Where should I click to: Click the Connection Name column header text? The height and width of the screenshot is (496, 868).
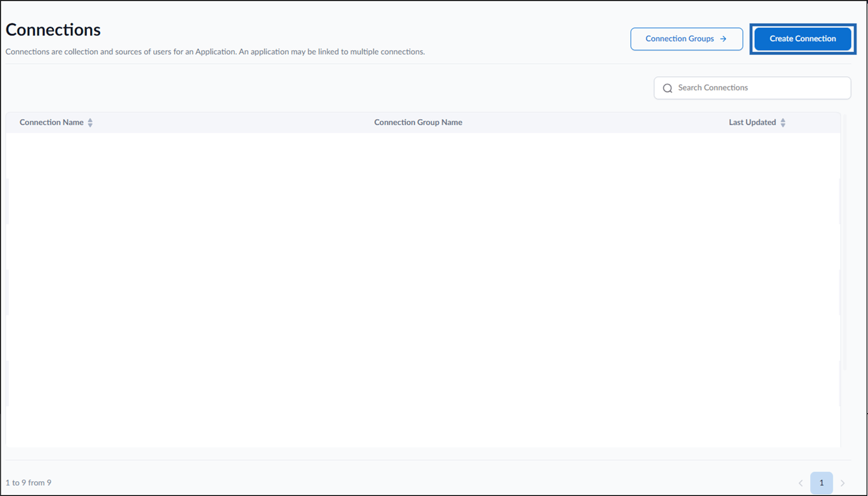[x=52, y=122]
